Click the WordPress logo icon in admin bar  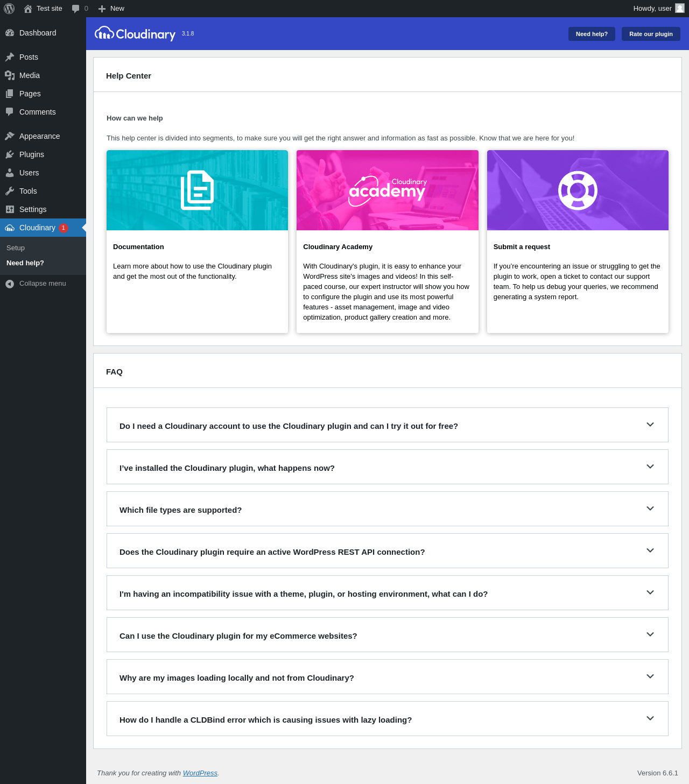click(x=9, y=9)
